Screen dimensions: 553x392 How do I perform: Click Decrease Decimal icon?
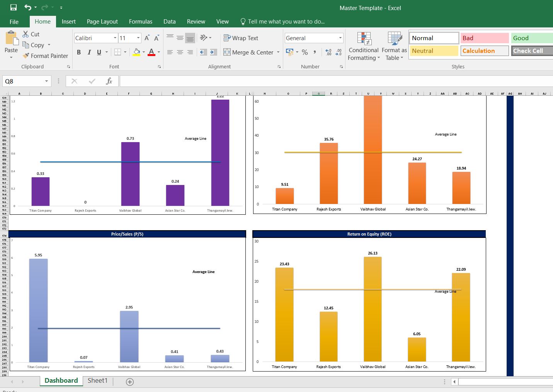tap(339, 52)
